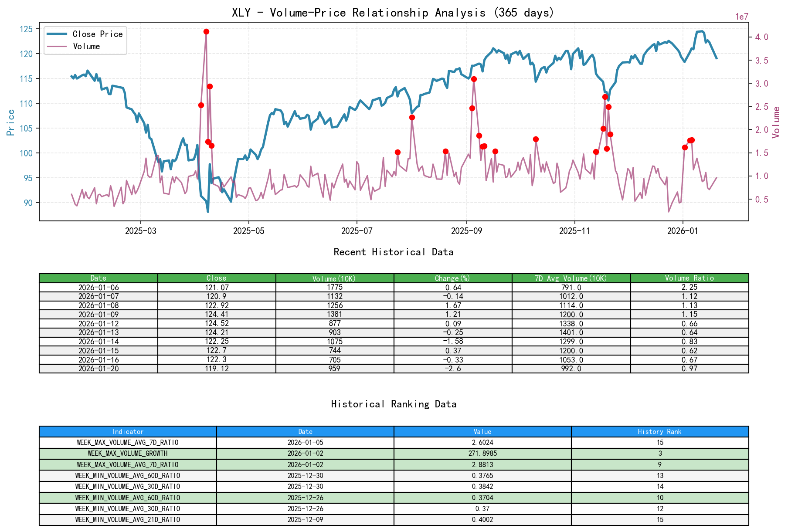Expand the Indicator column header
Image resolution: width=788 pixels, height=532 pixels.
pos(128,431)
